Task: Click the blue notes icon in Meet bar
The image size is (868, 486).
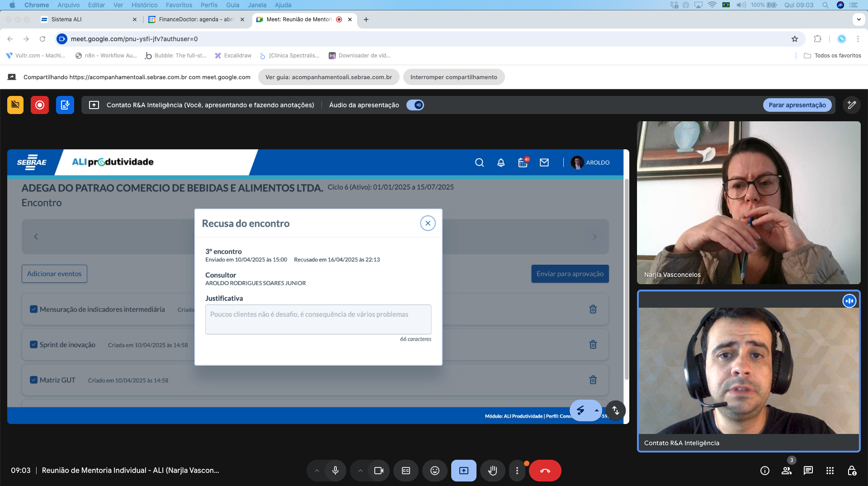Action: (65, 105)
